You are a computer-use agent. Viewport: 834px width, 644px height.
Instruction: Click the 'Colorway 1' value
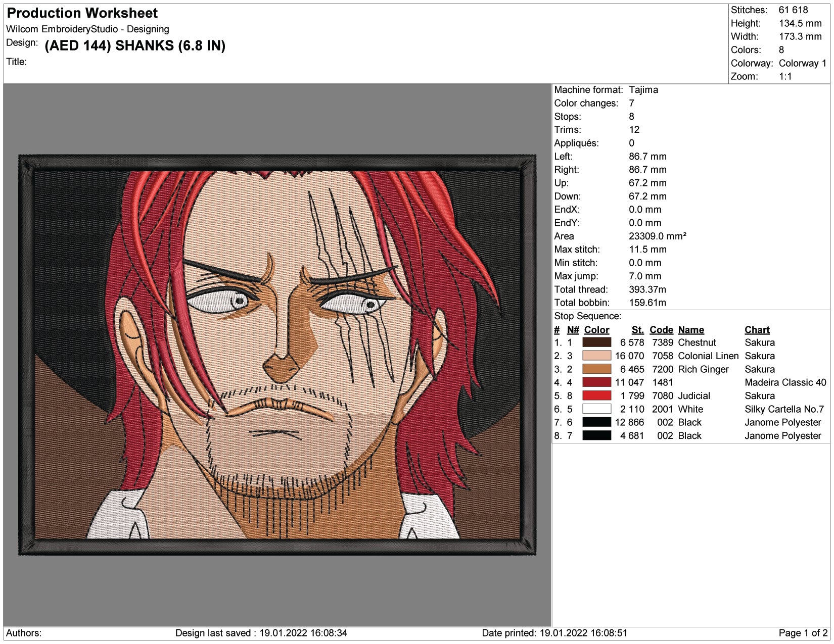(x=803, y=63)
